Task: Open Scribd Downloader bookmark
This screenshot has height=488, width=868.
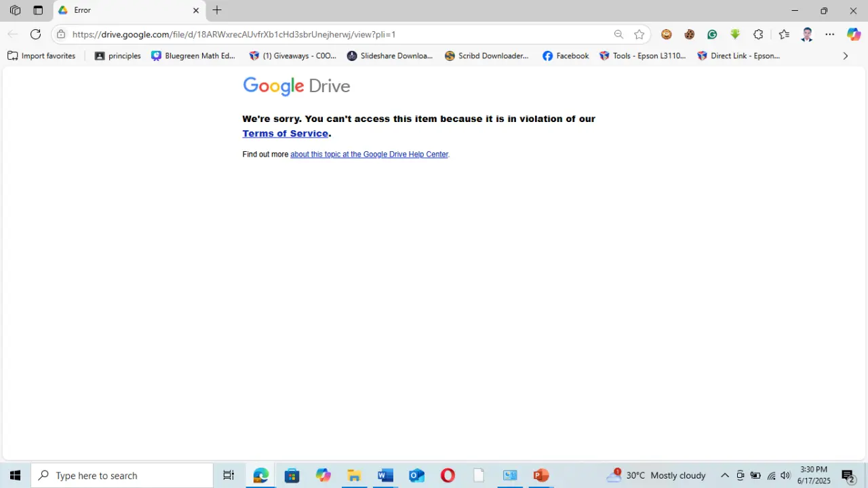Action: (x=487, y=56)
